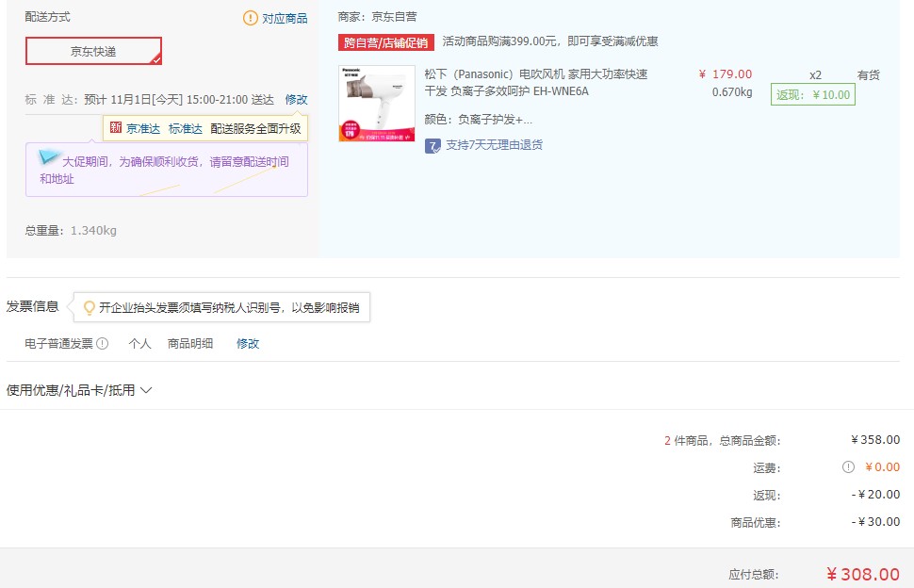Click the 有货 stock status text
914x588 pixels.
[x=869, y=75]
